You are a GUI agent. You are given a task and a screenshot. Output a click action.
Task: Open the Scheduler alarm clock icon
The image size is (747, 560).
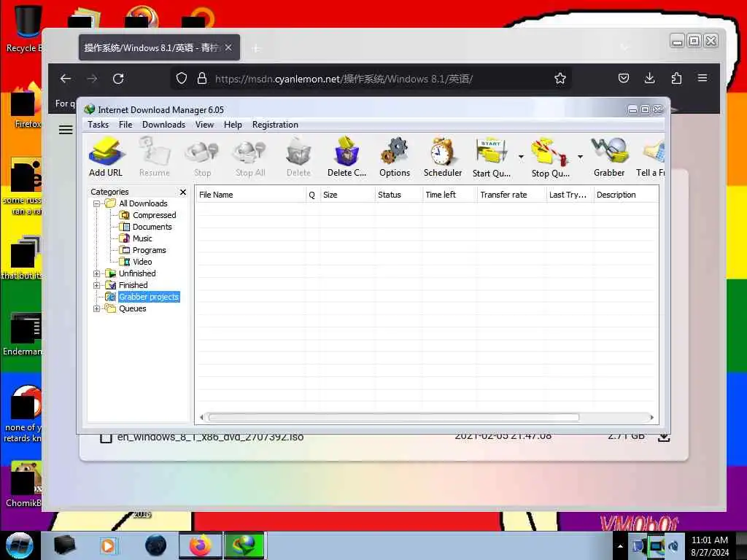(443, 157)
